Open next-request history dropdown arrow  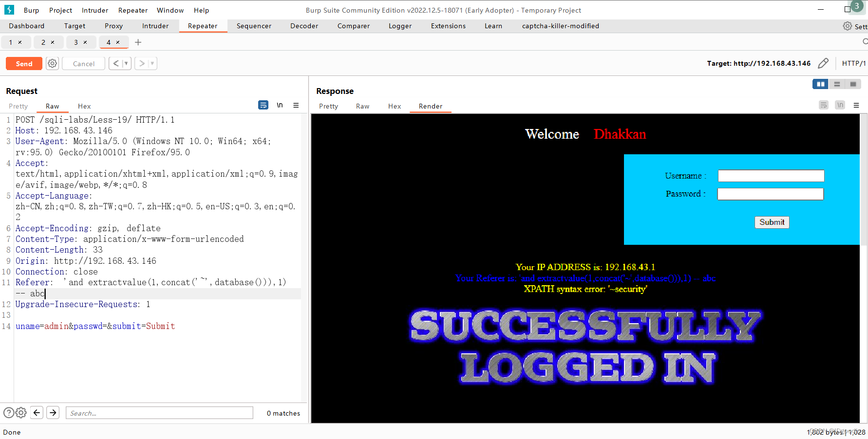(x=152, y=63)
